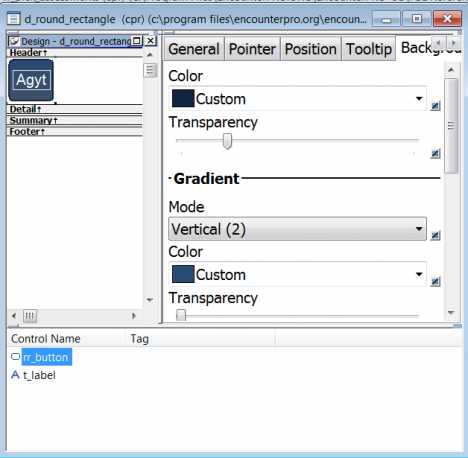The height and width of the screenshot is (458, 468).
Task: Switch to the Pointer tab
Action: [x=252, y=49]
